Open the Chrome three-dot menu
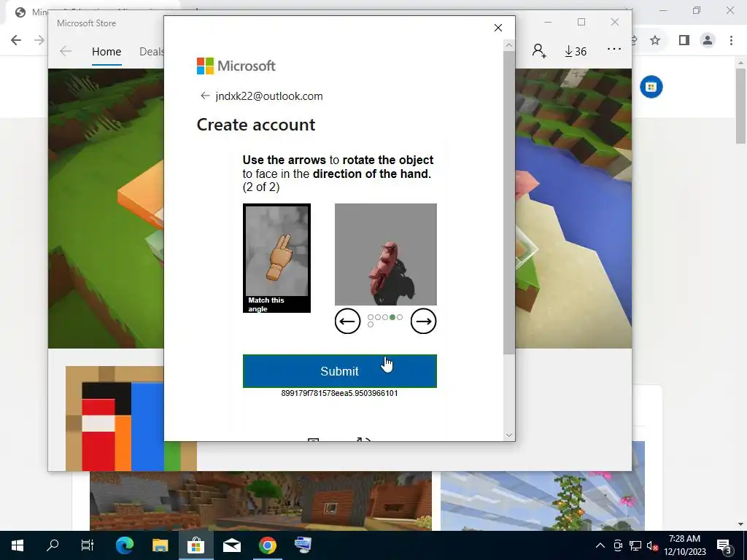This screenshot has height=560, width=747. point(731,41)
